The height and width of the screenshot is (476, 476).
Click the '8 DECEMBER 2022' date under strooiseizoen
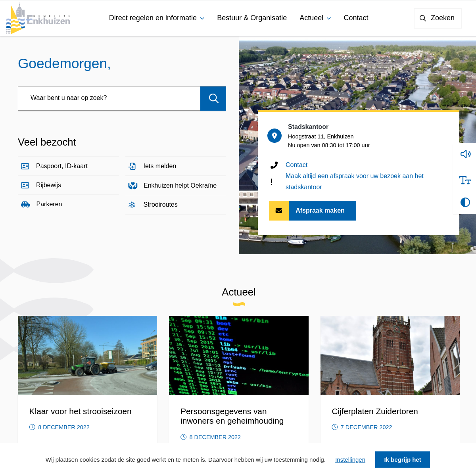coord(64,427)
